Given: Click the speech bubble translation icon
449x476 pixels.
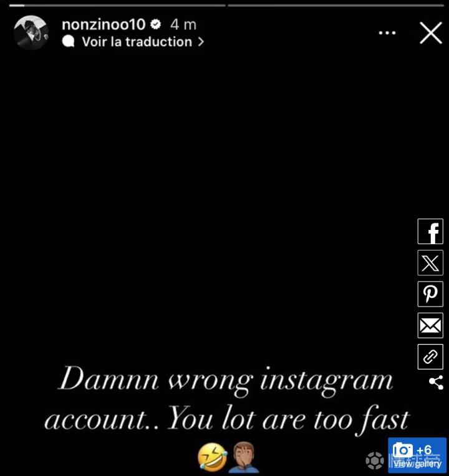Looking at the screenshot, I should (69, 42).
